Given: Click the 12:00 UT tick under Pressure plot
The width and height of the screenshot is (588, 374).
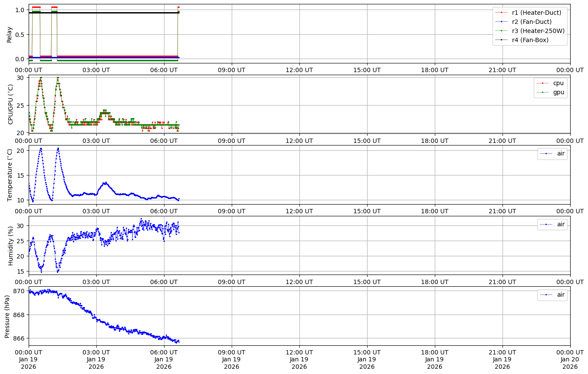Looking at the screenshot, I should point(299,352).
